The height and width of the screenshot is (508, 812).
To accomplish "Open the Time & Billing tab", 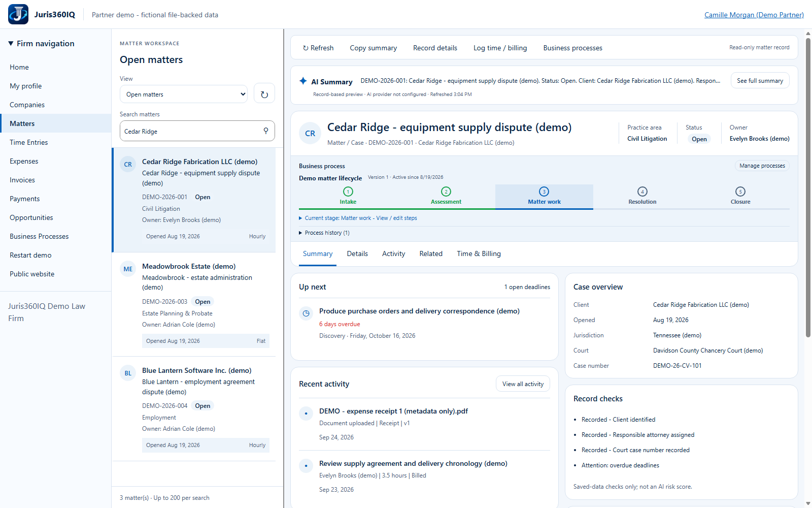I will click(479, 253).
